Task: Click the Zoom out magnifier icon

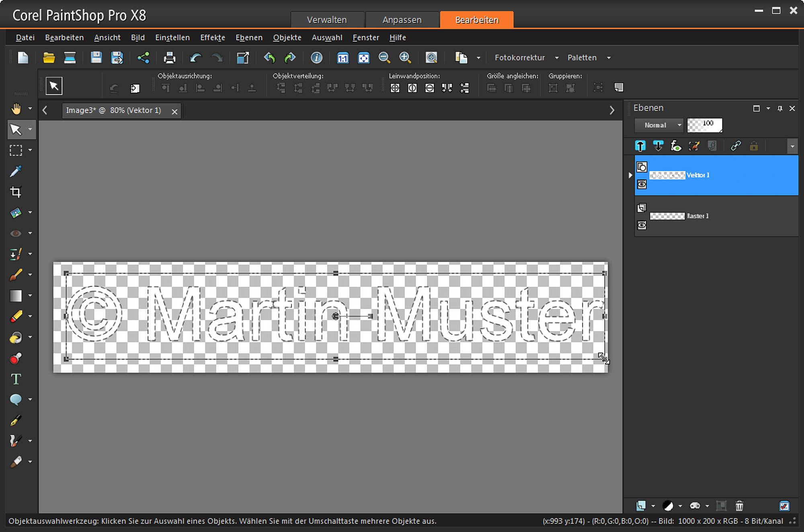Action: (x=384, y=58)
